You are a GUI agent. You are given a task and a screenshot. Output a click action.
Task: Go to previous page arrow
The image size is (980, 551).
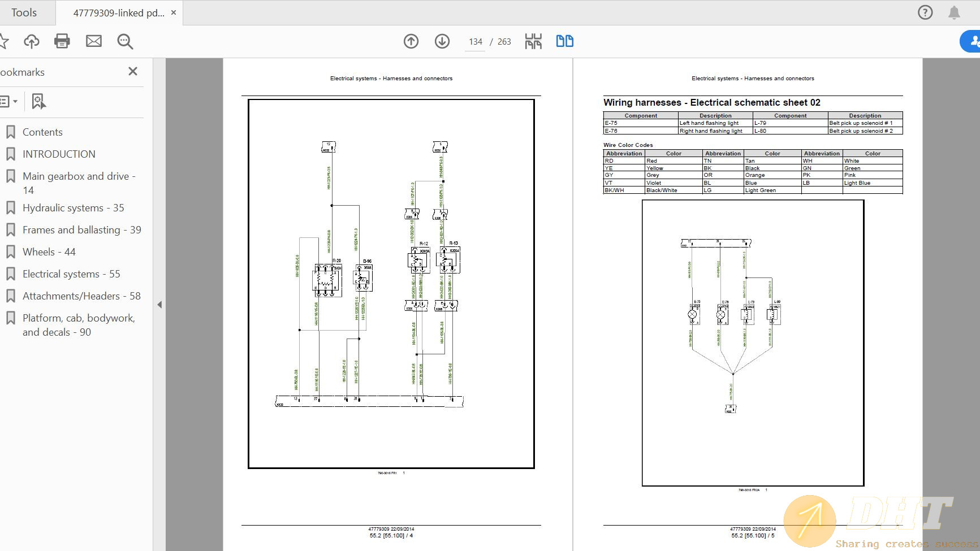(411, 41)
